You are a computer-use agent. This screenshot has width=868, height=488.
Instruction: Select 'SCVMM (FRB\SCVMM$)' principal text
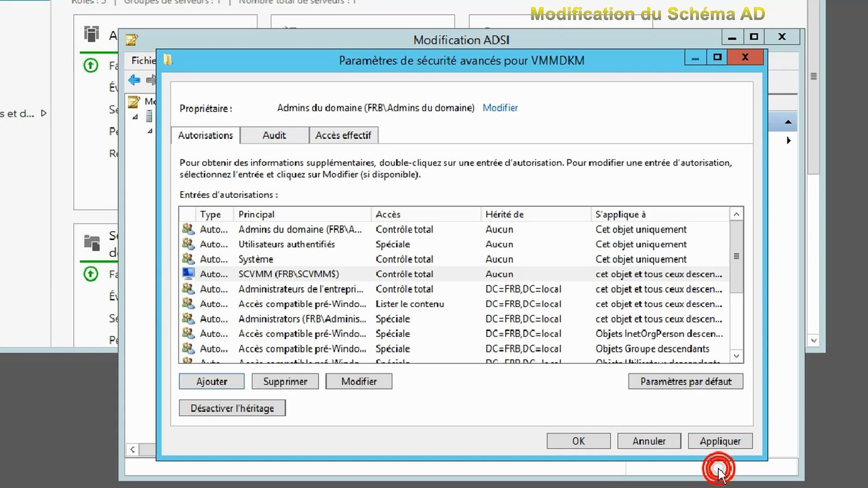click(289, 274)
